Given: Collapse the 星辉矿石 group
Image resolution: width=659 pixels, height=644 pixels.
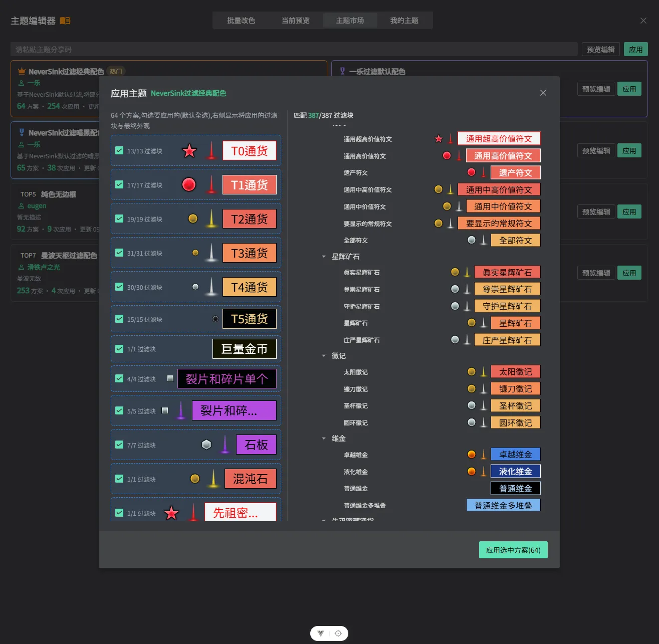Looking at the screenshot, I should [x=324, y=257].
